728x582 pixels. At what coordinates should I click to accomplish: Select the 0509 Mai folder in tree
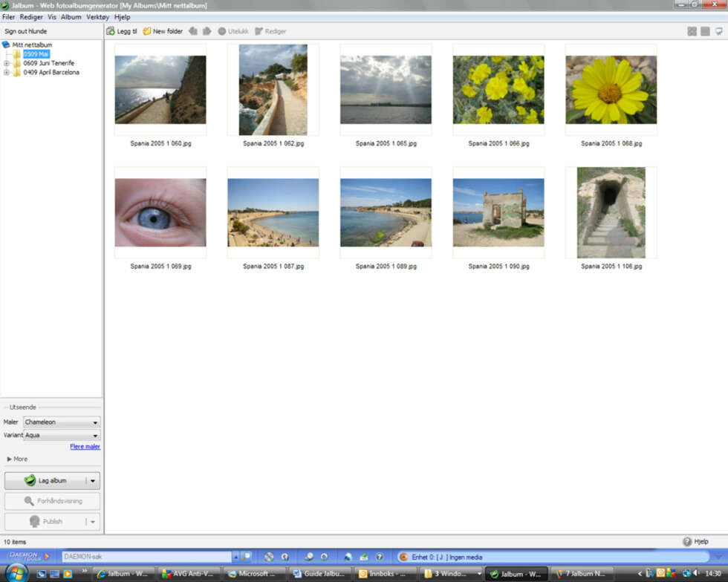point(36,54)
